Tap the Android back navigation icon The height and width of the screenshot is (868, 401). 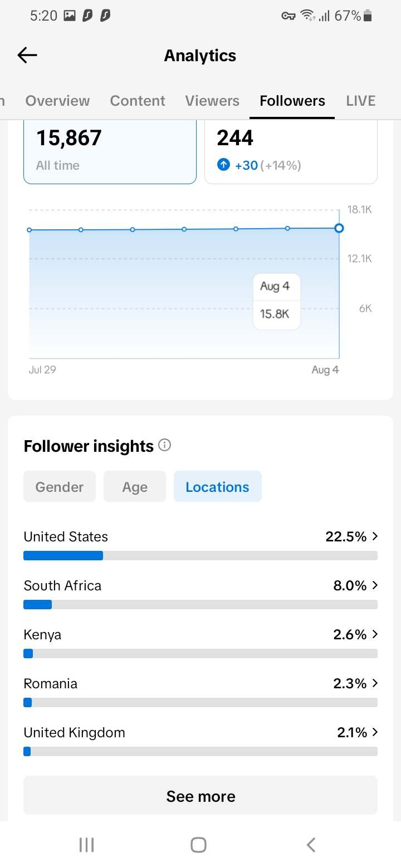[311, 845]
